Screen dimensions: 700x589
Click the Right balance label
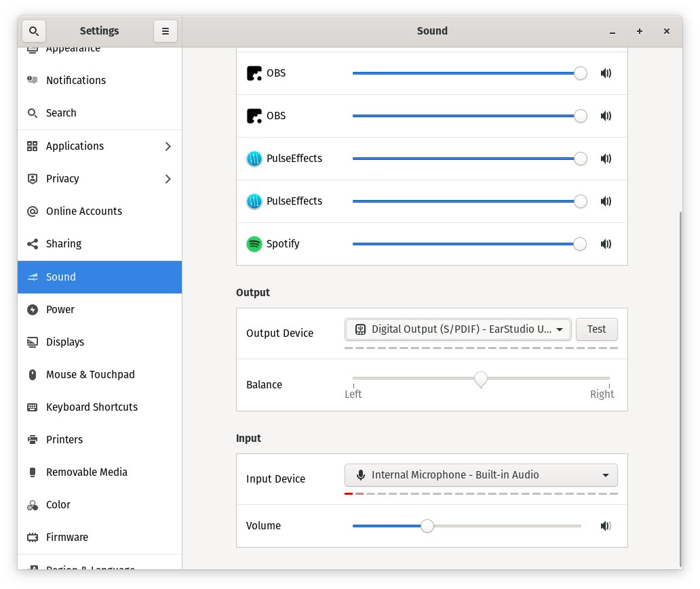click(602, 394)
